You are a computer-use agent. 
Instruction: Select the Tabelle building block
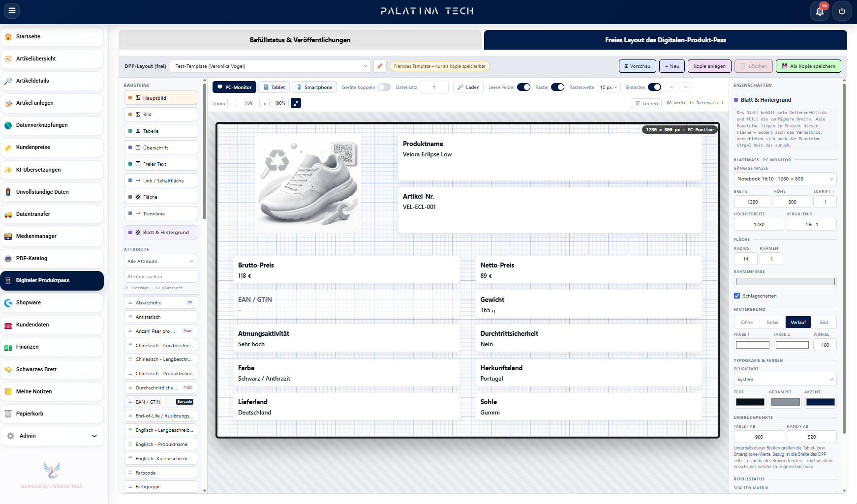tap(160, 131)
